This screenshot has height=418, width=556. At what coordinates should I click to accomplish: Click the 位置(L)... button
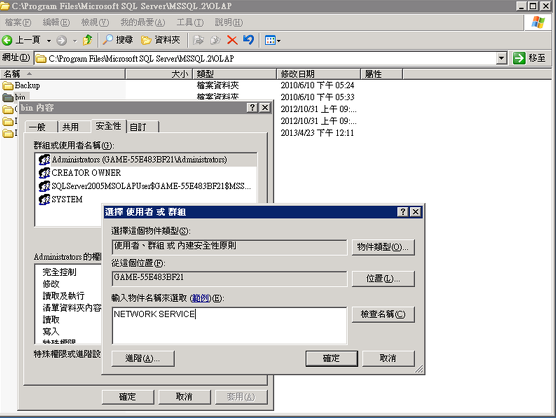tap(383, 279)
